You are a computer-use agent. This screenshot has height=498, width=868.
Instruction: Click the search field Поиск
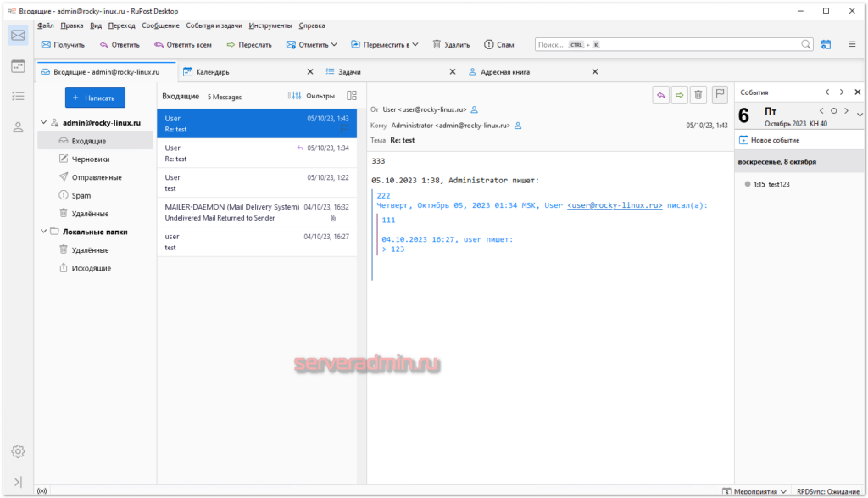pyautogui.click(x=670, y=44)
